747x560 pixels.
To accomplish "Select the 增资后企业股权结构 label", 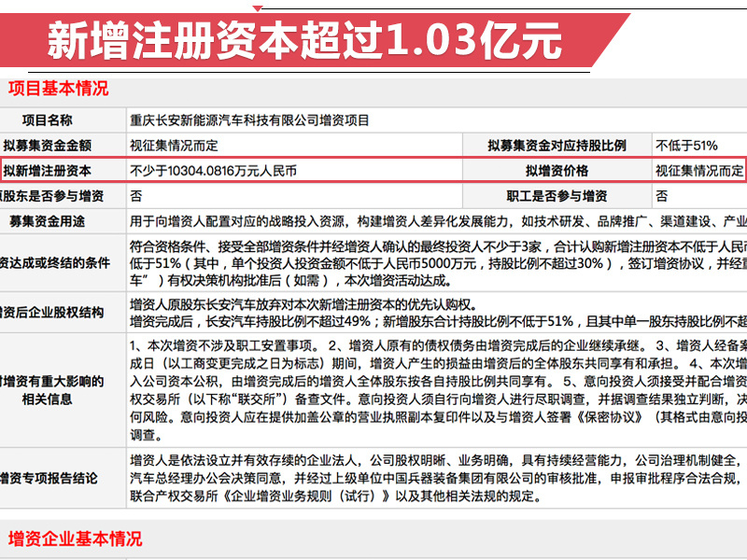I will [52, 313].
